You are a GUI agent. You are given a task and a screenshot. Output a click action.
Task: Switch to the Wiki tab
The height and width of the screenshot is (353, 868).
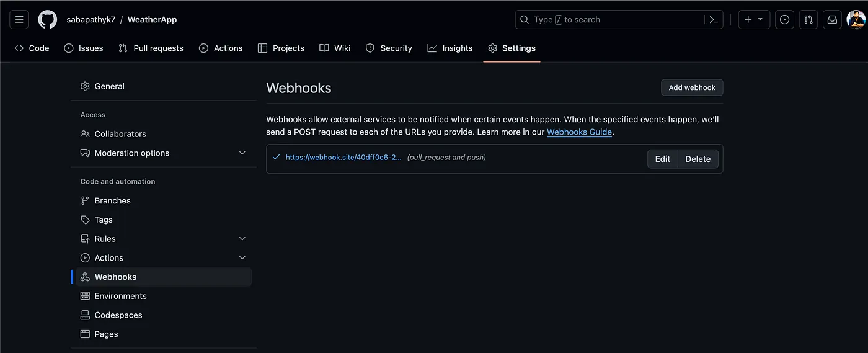point(335,48)
